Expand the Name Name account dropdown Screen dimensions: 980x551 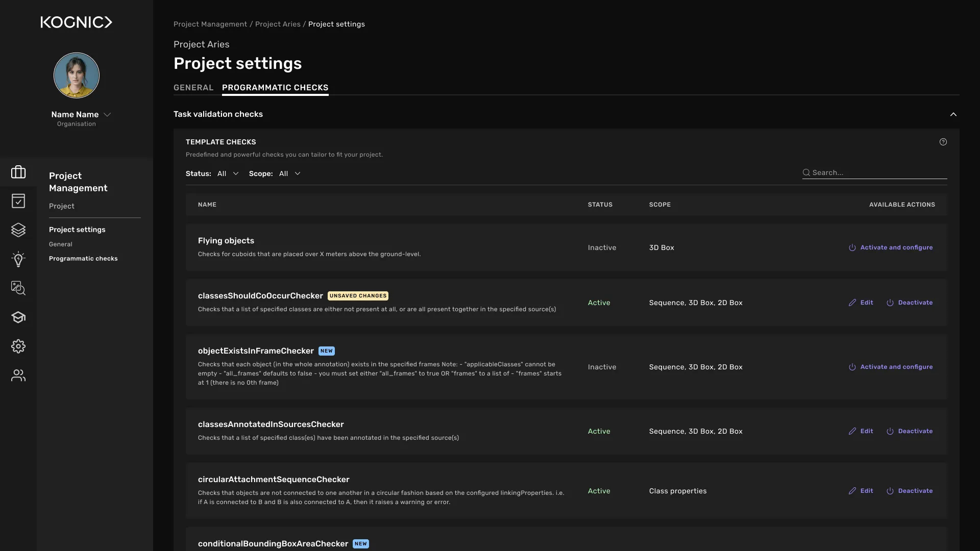tap(107, 115)
